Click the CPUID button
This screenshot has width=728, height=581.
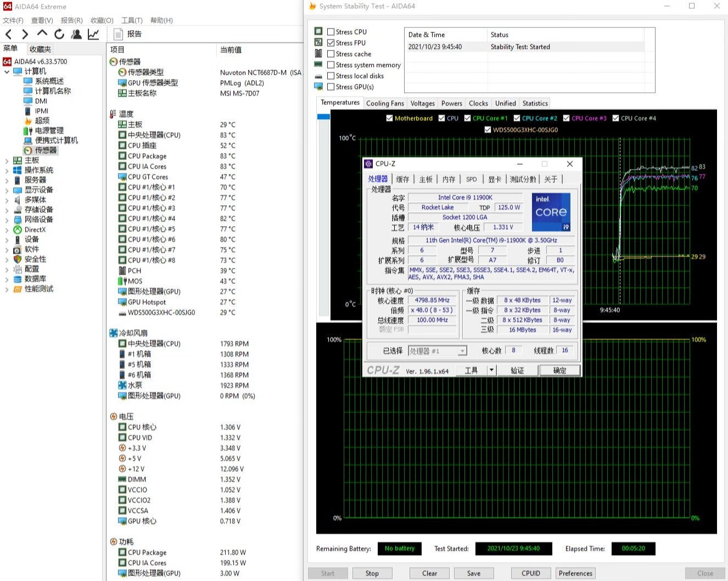pos(530,573)
